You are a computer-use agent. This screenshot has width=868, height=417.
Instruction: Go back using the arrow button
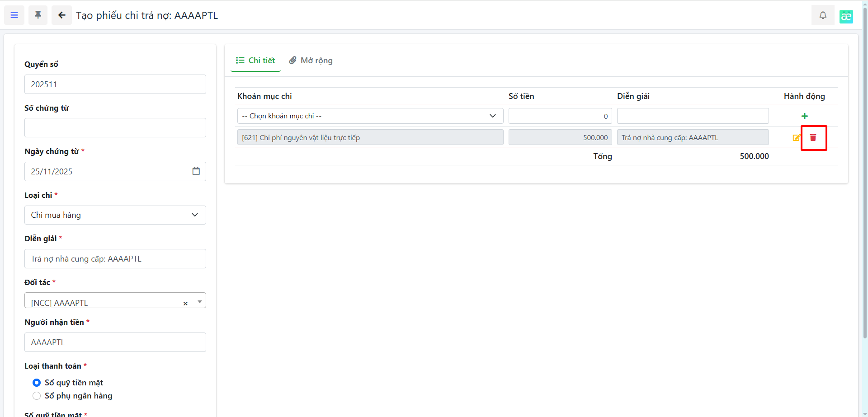pyautogui.click(x=61, y=15)
